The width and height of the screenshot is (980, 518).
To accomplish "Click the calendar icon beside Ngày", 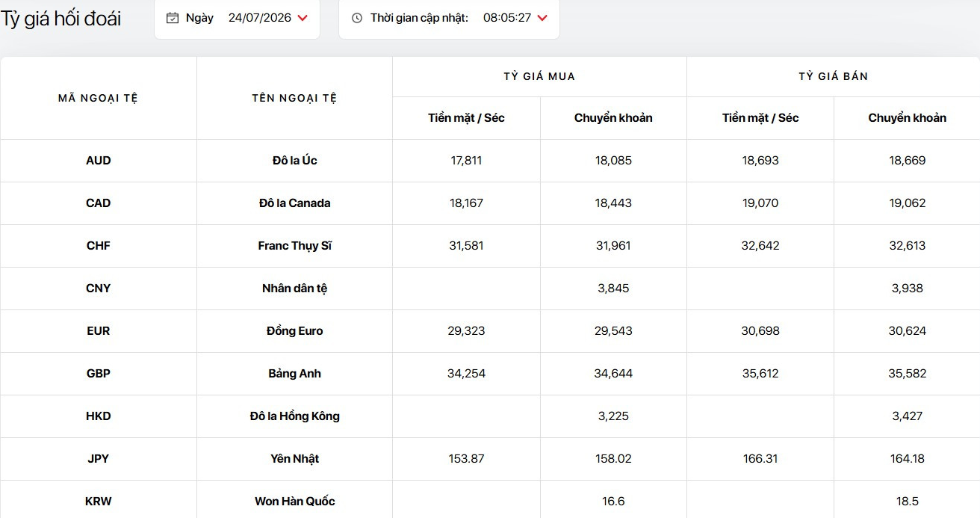I will click(x=173, y=18).
